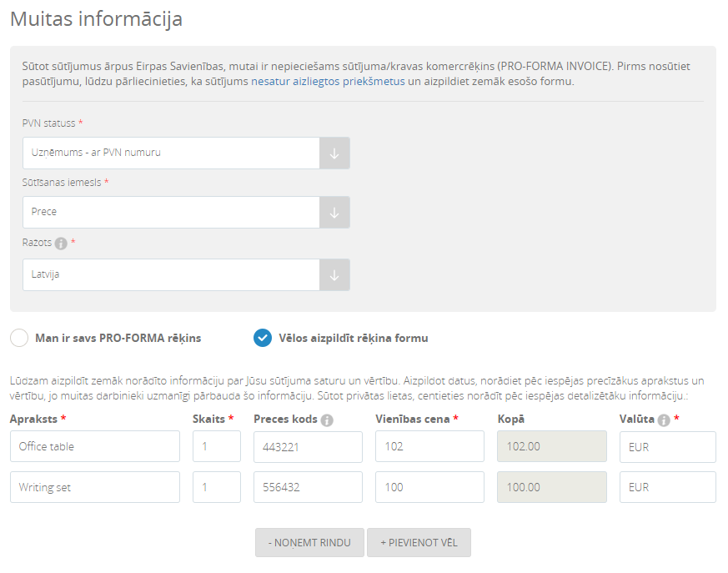Click the EUR currency field in first row

pos(667,447)
